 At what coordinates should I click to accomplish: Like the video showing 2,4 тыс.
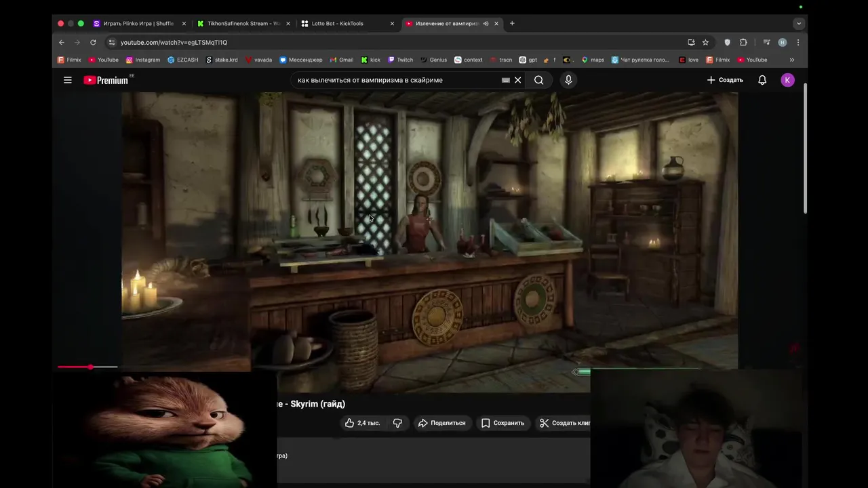pos(362,423)
